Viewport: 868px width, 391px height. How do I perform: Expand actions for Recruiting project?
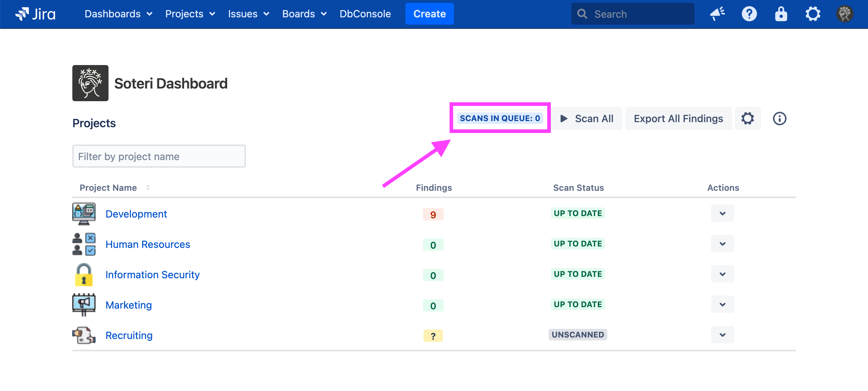[722, 335]
